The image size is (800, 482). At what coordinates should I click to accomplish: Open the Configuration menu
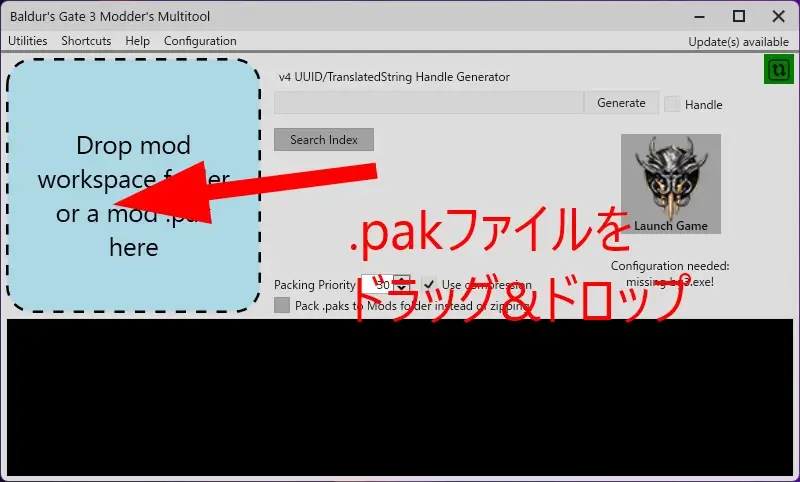200,41
